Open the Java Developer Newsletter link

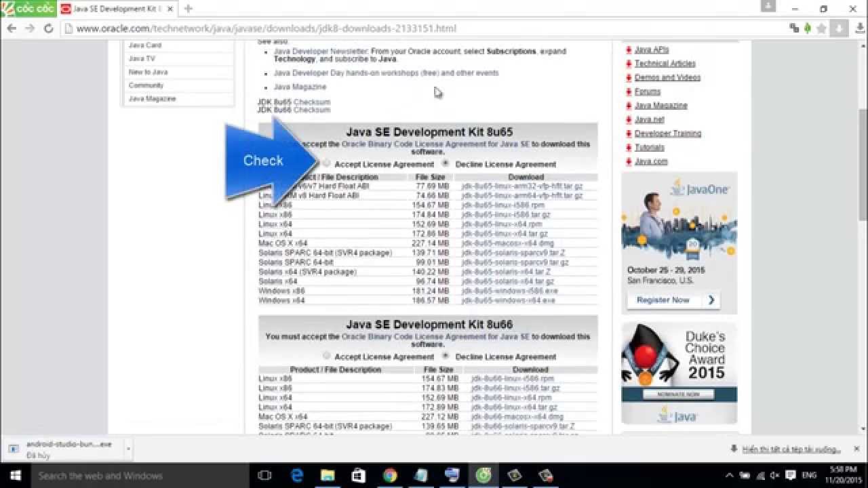pyautogui.click(x=321, y=52)
